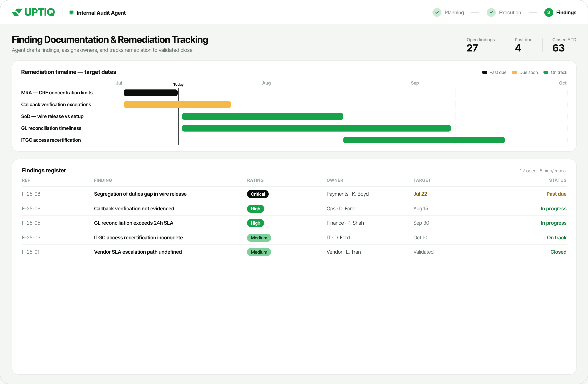Click the green agent status dot

[71, 12]
